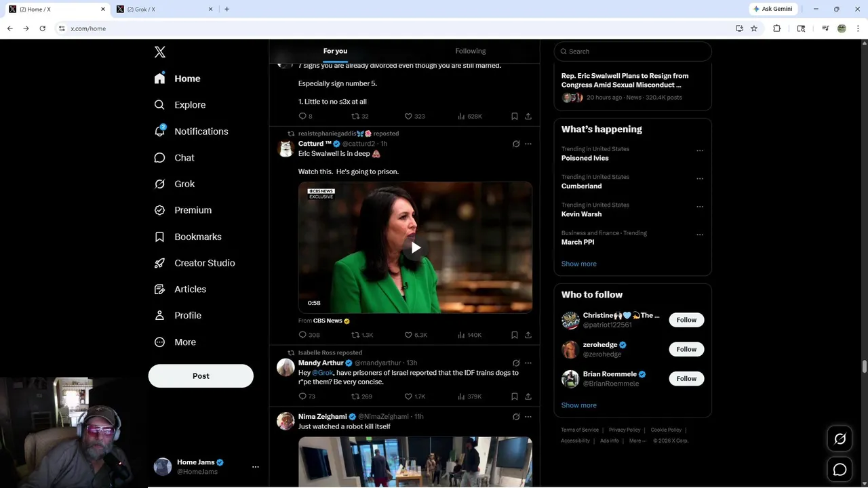Open Terms of Service link

click(580, 430)
